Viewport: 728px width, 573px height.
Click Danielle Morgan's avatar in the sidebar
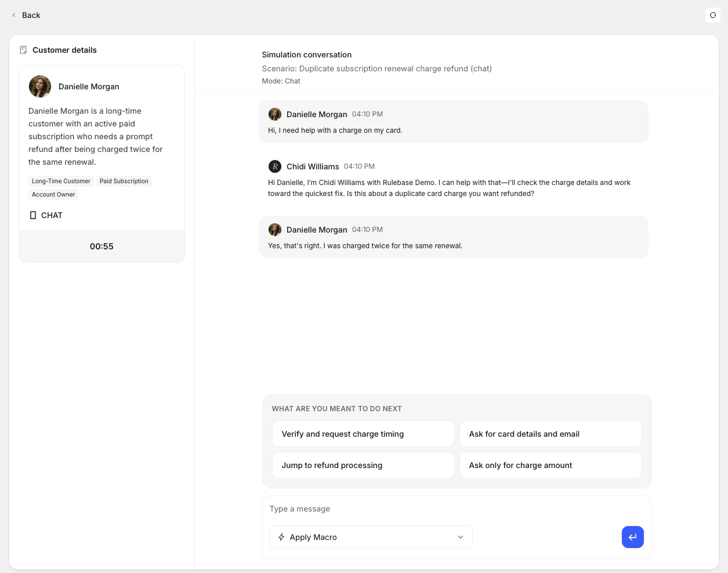tap(39, 86)
